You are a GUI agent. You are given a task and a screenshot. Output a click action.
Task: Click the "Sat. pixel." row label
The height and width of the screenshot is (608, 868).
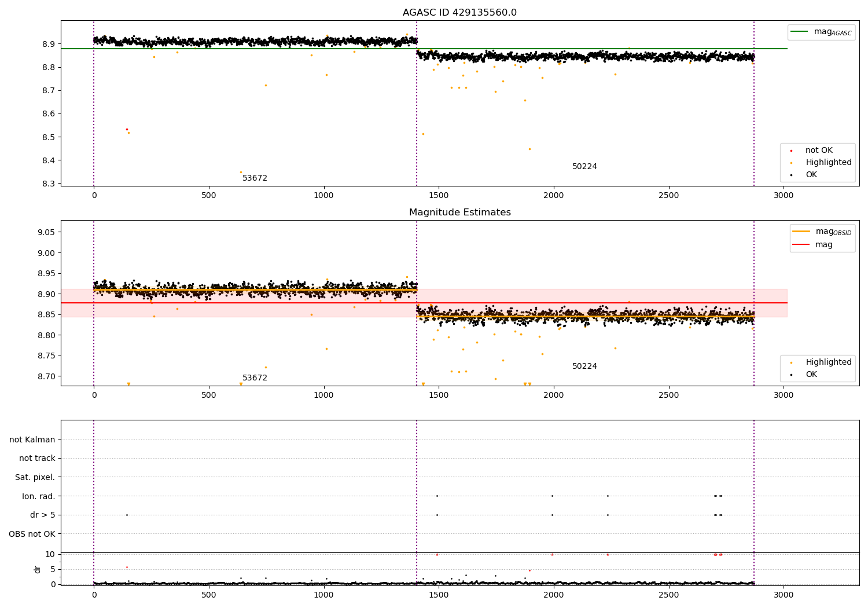click(x=35, y=478)
